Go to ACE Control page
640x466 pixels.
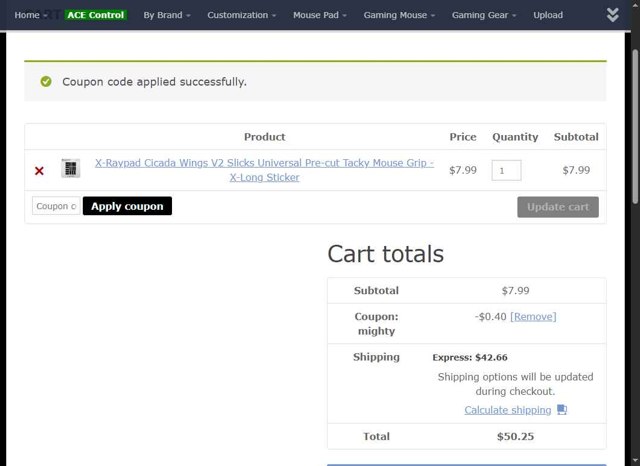click(x=96, y=15)
